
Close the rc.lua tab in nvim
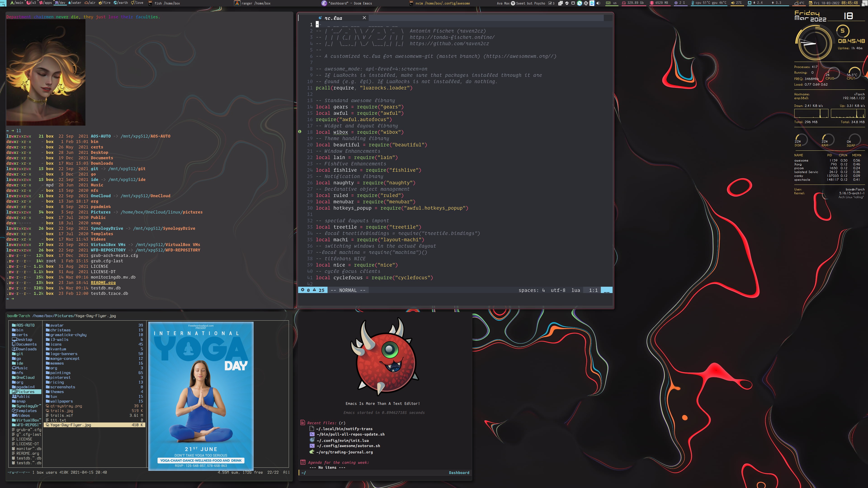point(364,18)
